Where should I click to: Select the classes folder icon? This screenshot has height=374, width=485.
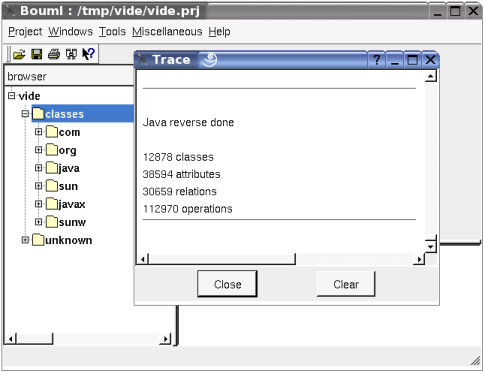tap(38, 114)
